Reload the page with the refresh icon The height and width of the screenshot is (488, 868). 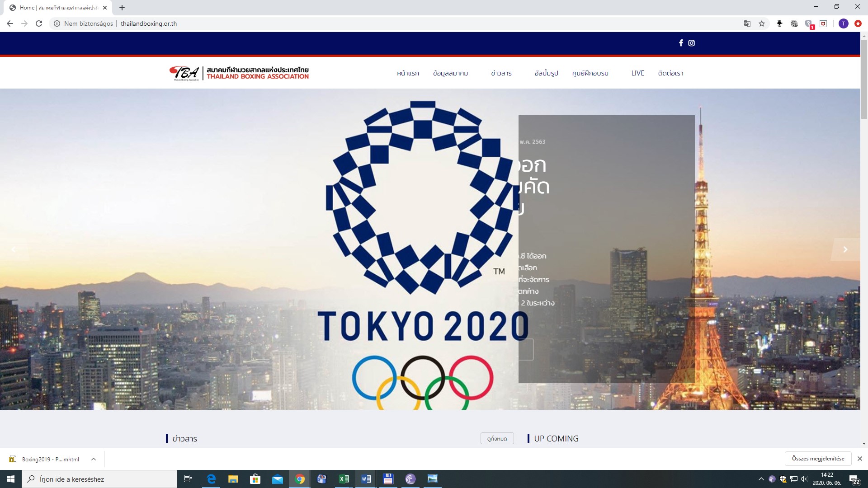(x=39, y=23)
